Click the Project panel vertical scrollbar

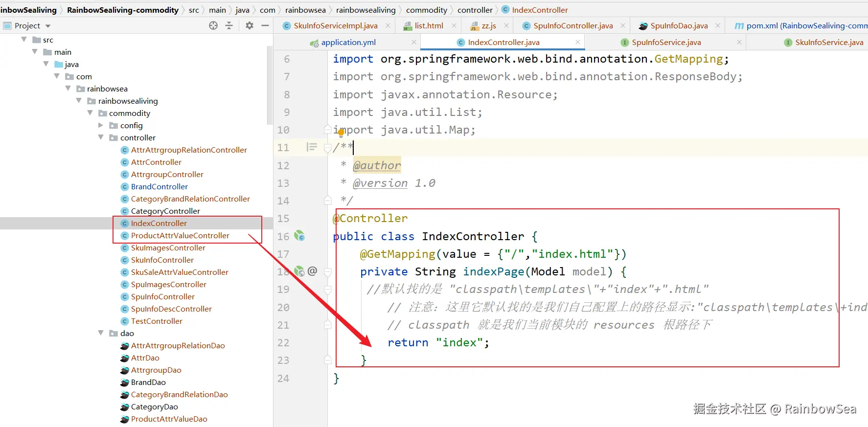[x=270, y=86]
